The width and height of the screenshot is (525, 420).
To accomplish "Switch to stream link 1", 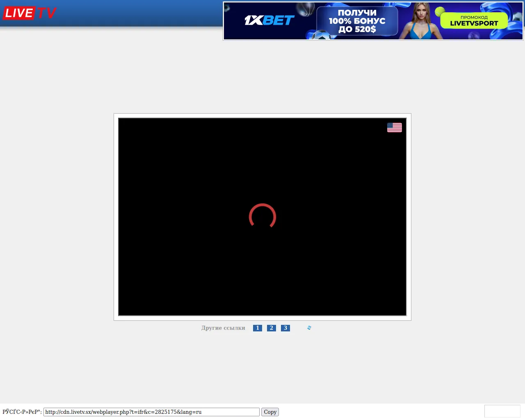I will (x=258, y=328).
